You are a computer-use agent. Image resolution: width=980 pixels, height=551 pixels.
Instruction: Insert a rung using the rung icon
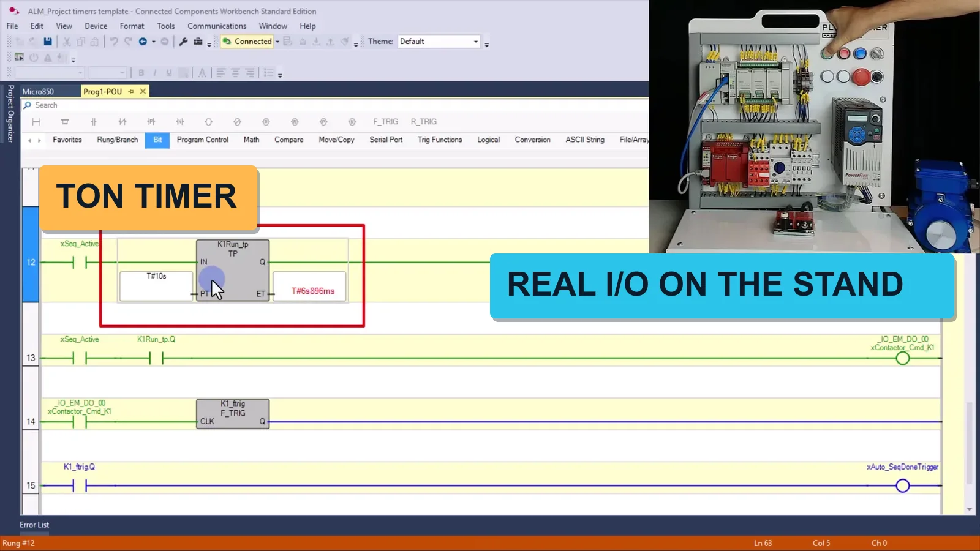(x=36, y=122)
